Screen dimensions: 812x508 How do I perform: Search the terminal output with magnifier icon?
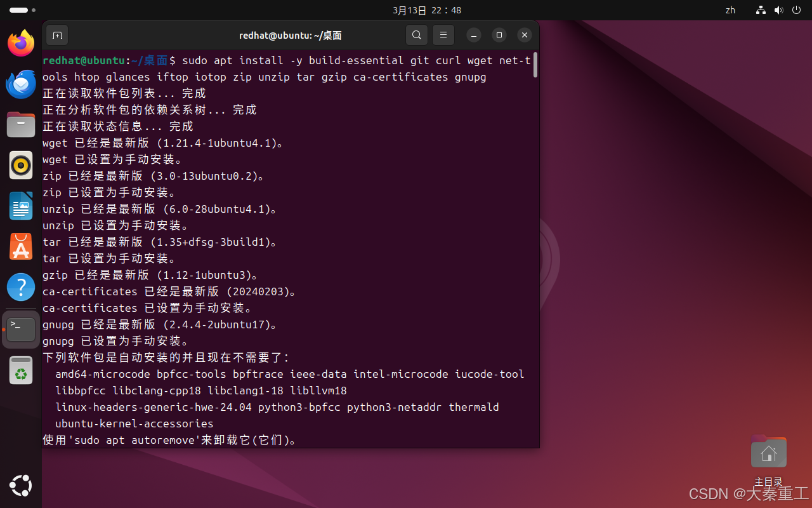click(416, 35)
